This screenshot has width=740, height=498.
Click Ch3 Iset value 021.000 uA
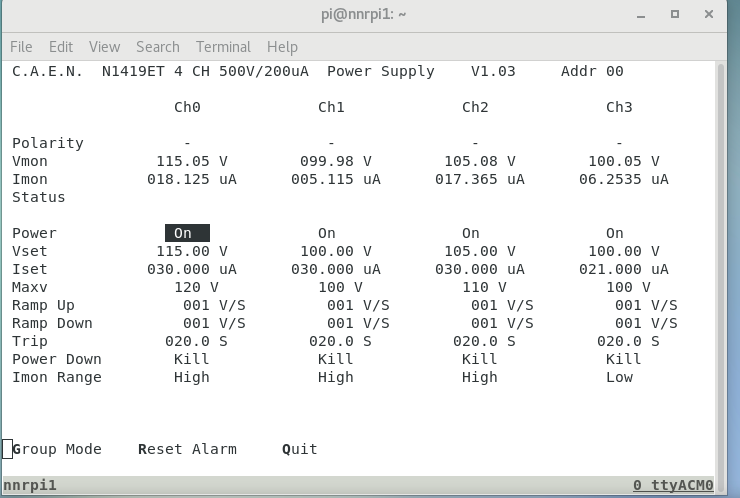[x=623, y=269]
